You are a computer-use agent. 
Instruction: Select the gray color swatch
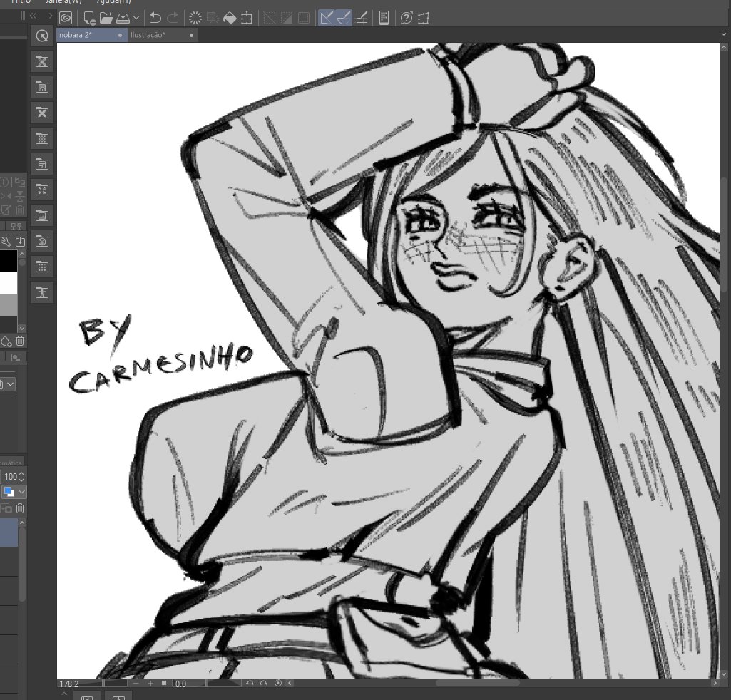click(x=9, y=305)
